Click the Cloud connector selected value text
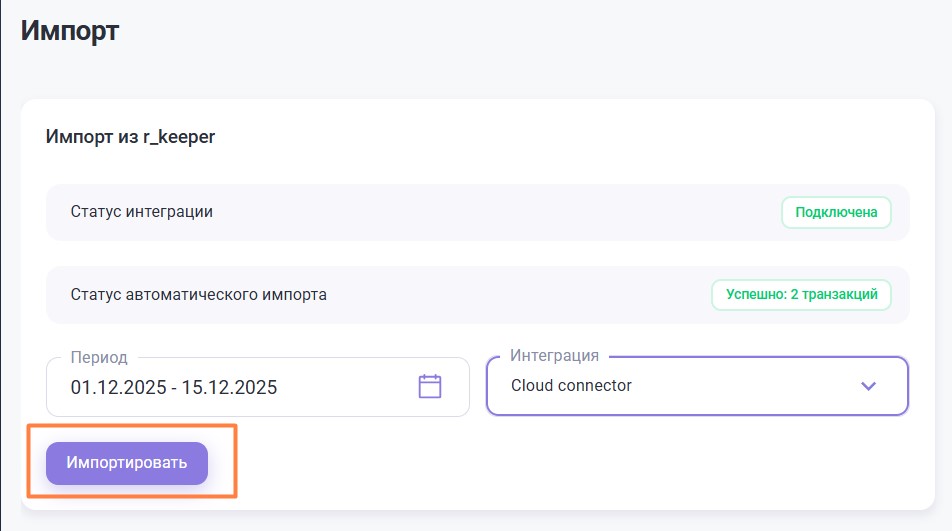This screenshot has width=952, height=531. click(x=571, y=386)
